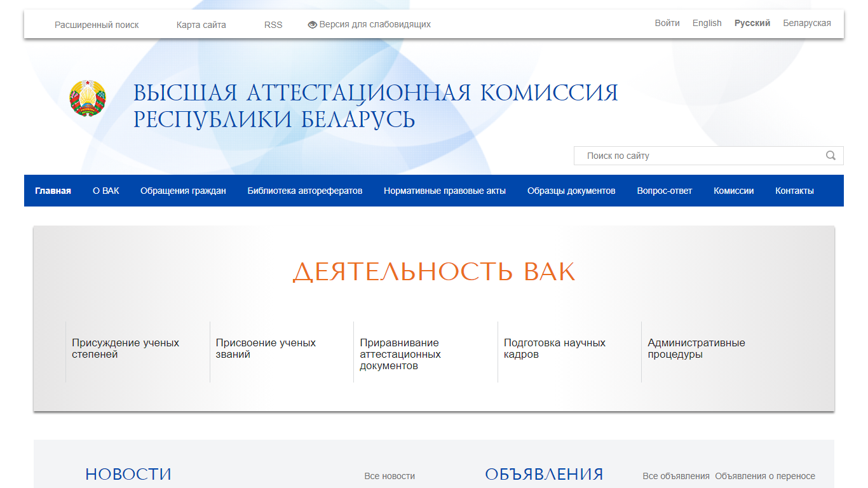The width and height of the screenshot is (868, 488).
Task: Open Все объявления link
Action: (676, 476)
